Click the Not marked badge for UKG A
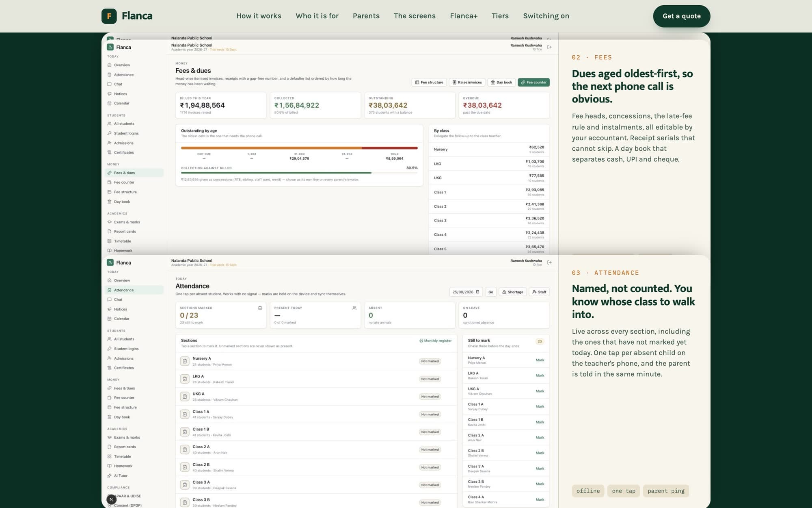Screen dimensions: 812x508 (x=430, y=397)
